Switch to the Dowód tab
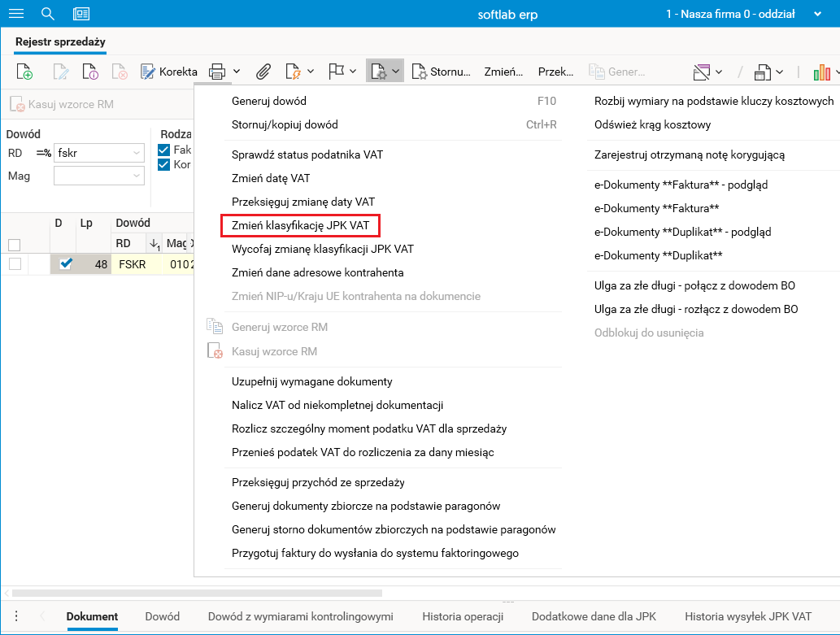 163,616
